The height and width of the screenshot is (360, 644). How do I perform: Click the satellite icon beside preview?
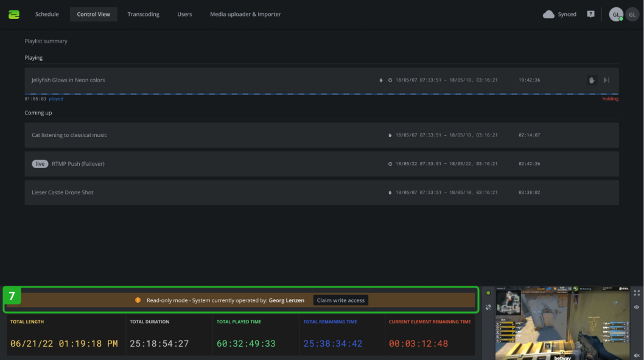tap(488, 307)
